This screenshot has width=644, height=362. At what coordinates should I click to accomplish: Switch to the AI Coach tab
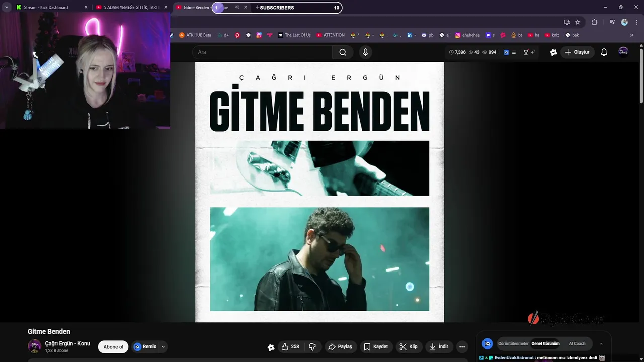577,344
